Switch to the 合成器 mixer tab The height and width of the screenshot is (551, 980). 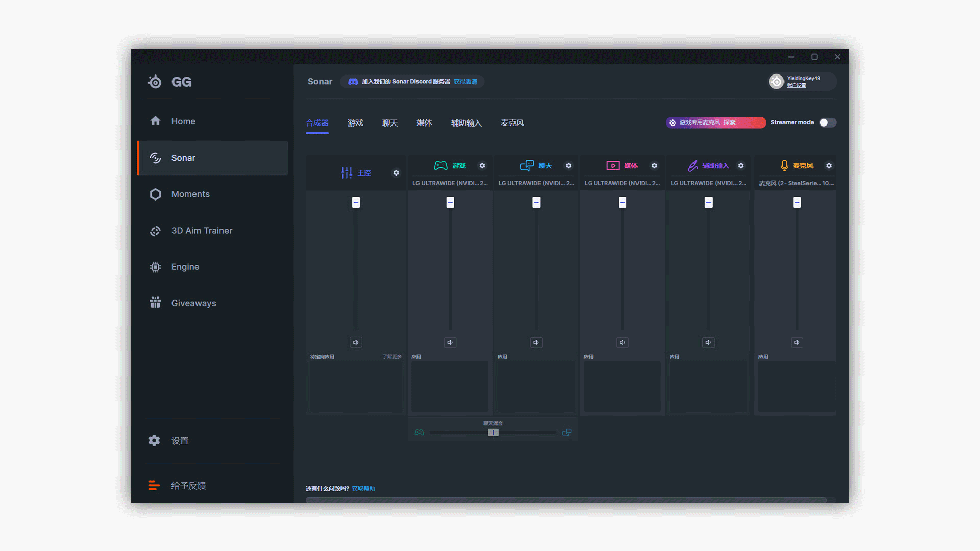(317, 123)
